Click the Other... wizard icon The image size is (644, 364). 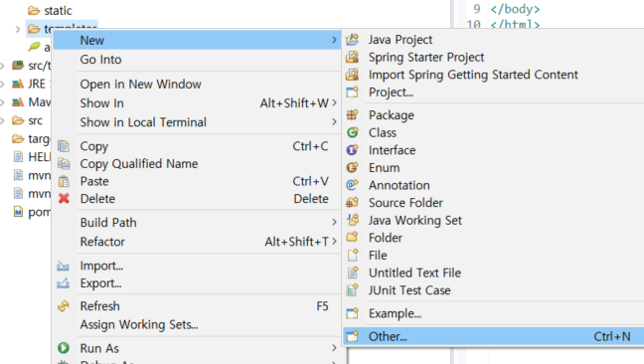(x=353, y=336)
